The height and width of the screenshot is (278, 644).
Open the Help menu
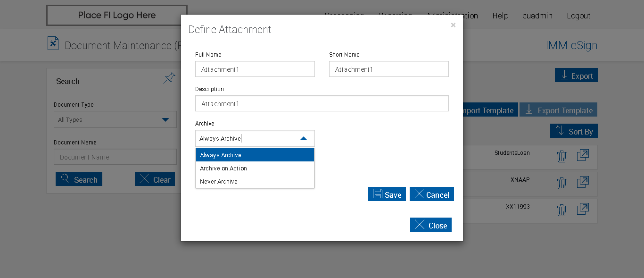[x=500, y=16]
